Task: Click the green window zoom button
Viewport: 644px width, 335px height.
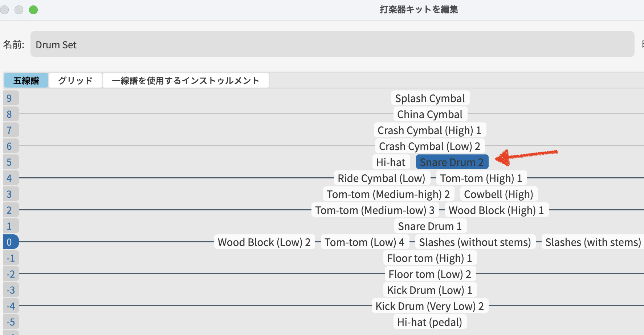Action: click(x=33, y=10)
